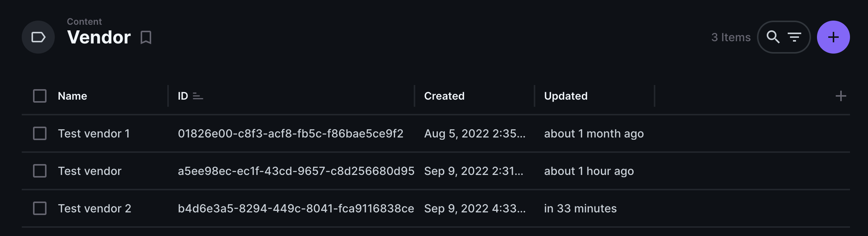Click the ID value of Test vendor 2
868x236 pixels.
click(296, 209)
